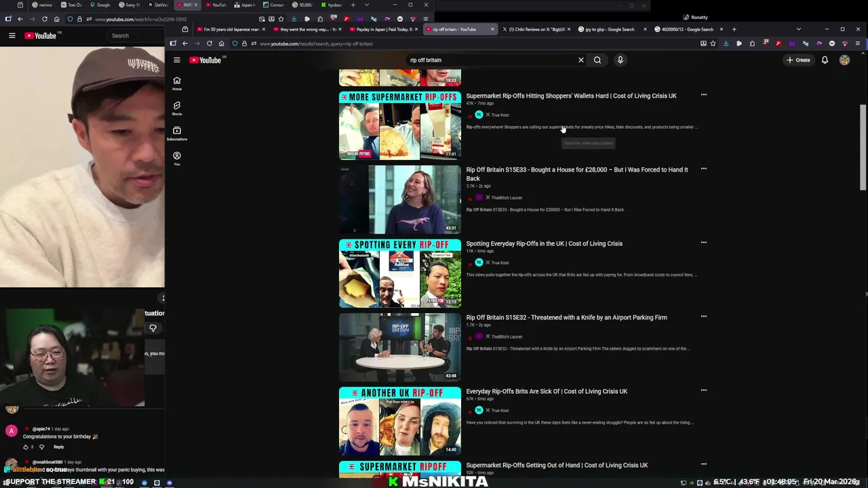Open YouTube notifications bell

825,60
